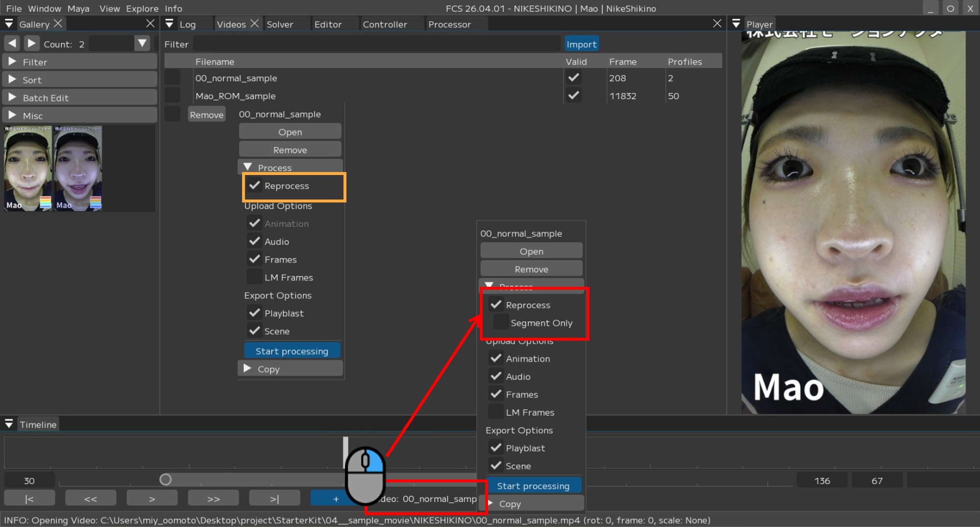Screen dimensions: 980x527
Task: Click the fast forward playback icon
Action: click(x=213, y=498)
